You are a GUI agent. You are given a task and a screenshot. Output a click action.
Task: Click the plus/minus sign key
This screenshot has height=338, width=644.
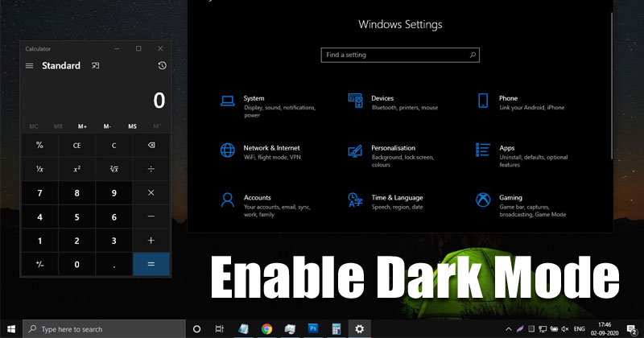click(x=39, y=264)
